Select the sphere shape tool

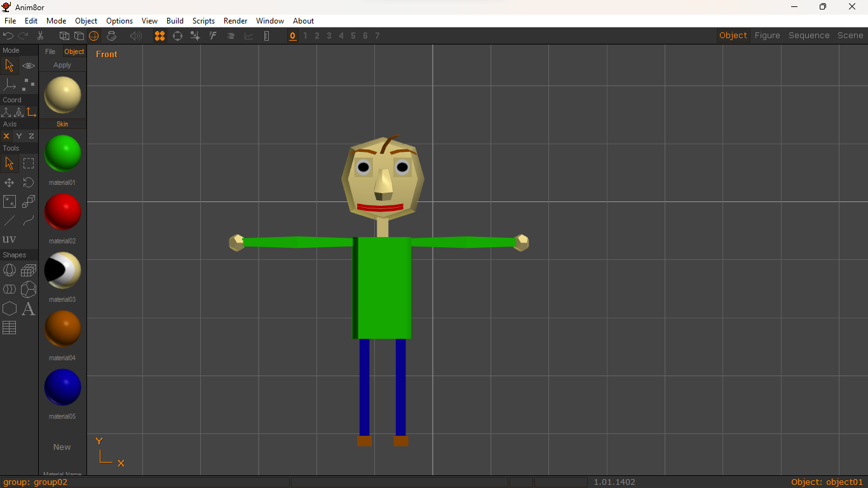pos(9,270)
